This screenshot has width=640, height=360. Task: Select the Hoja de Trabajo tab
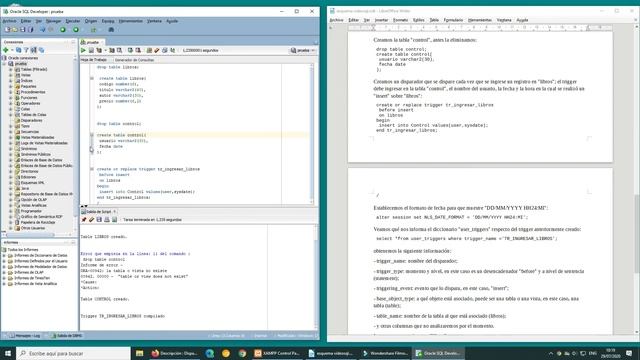94,60
